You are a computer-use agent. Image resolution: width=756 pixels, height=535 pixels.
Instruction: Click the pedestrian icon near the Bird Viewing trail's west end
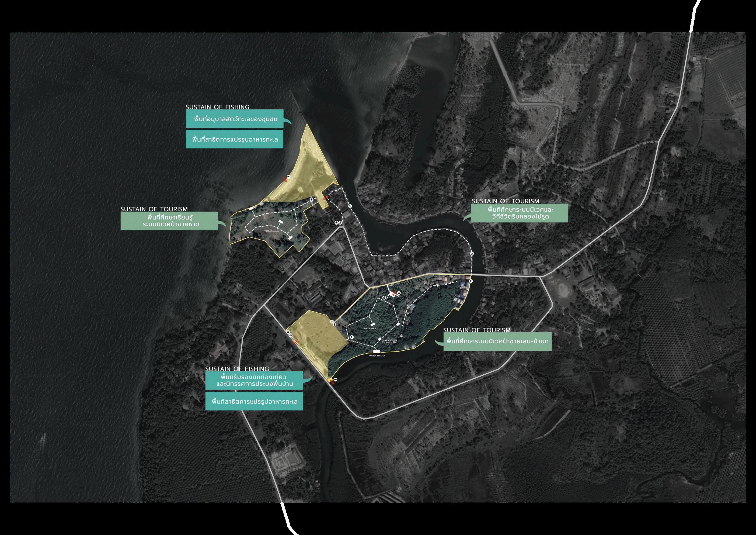(x=352, y=337)
